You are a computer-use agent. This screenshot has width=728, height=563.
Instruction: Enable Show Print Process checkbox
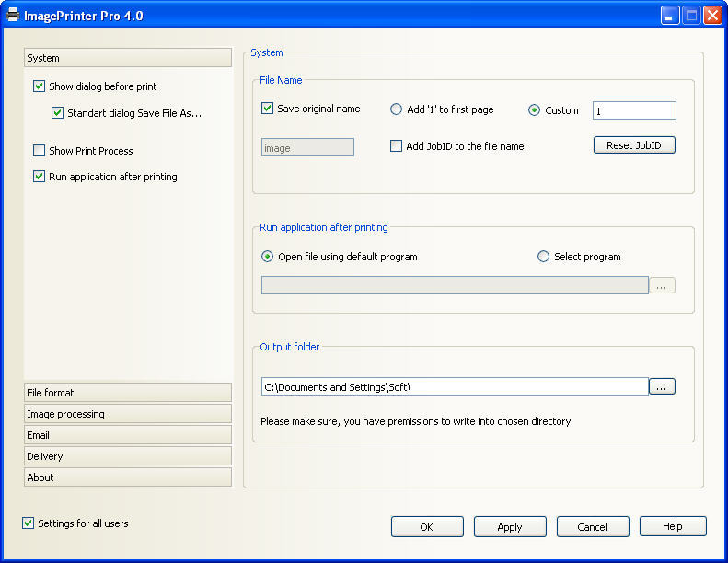pyautogui.click(x=39, y=151)
